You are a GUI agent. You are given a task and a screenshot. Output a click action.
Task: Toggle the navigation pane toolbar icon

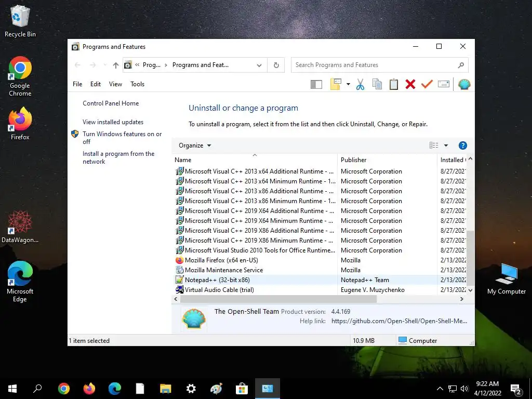[x=316, y=84]
